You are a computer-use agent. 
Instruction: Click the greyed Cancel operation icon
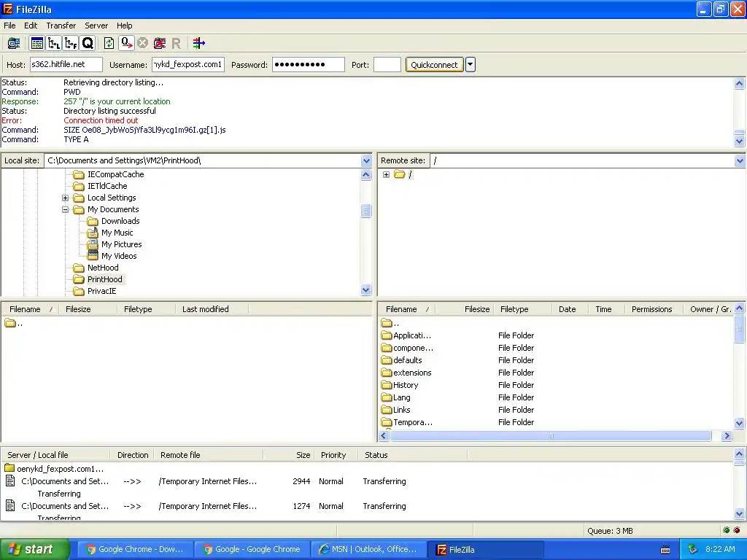[x=142, y=43]
